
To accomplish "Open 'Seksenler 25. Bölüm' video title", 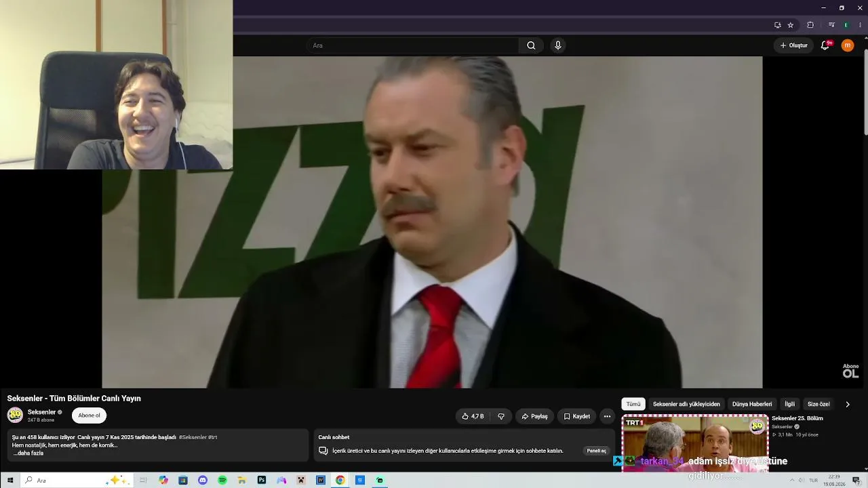I will 797,418.
